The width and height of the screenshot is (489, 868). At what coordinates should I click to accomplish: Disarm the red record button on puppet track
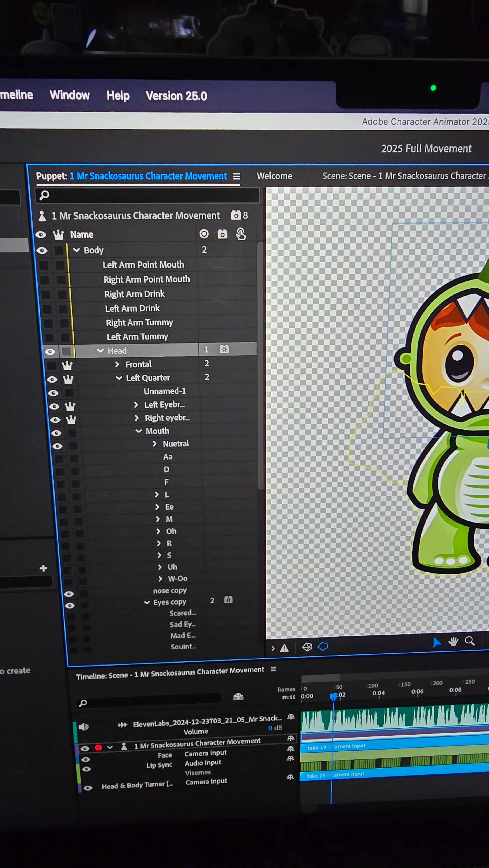point(99,748)
